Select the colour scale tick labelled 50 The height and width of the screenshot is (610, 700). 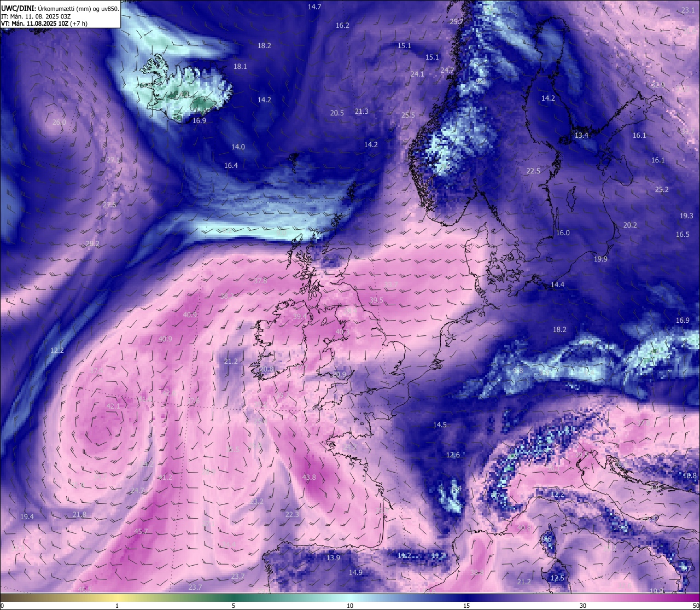pyautogui.click(x=696, y=605)
